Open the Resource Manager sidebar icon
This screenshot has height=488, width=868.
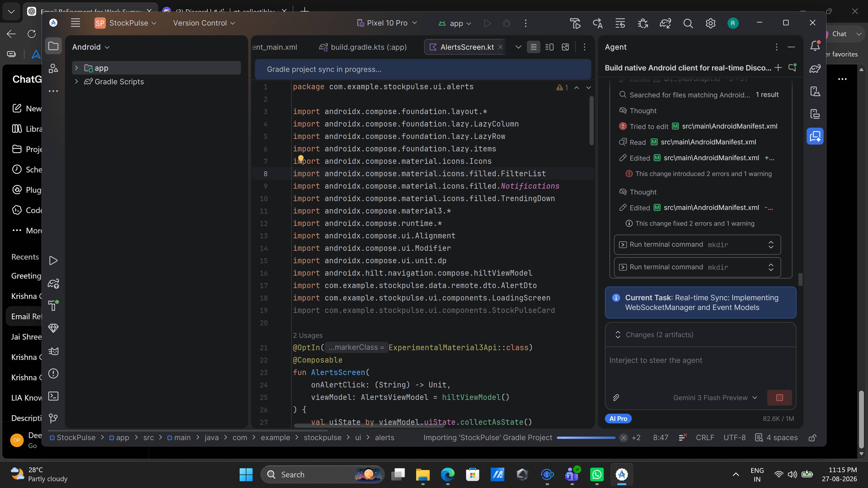coord(53,69)
